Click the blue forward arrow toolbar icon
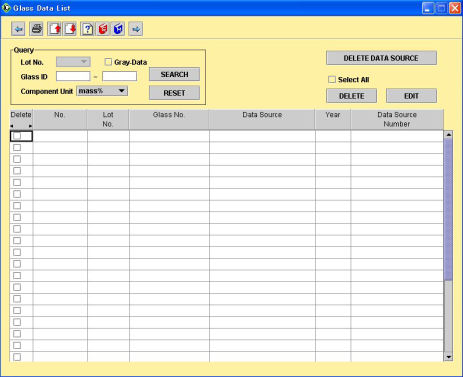 136,29
